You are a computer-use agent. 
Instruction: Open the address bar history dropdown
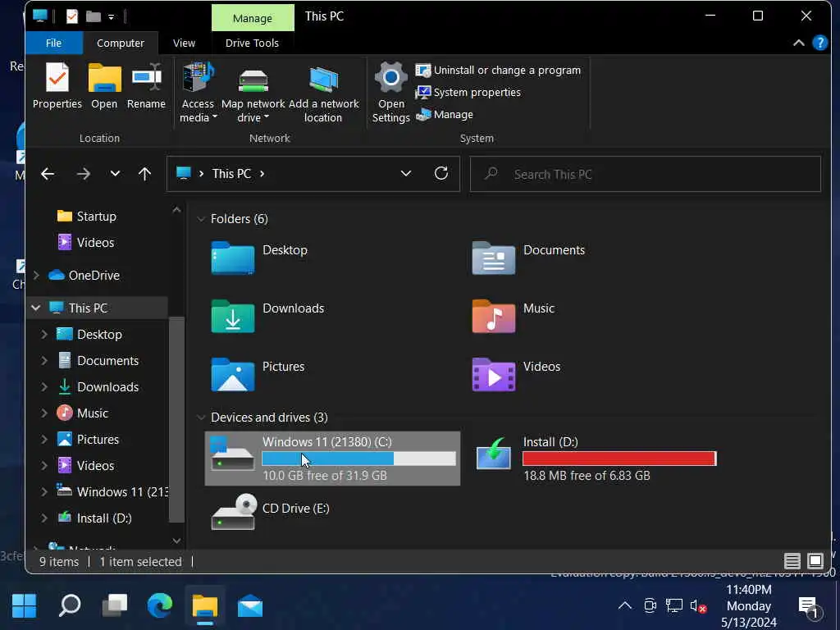(405, 174)
